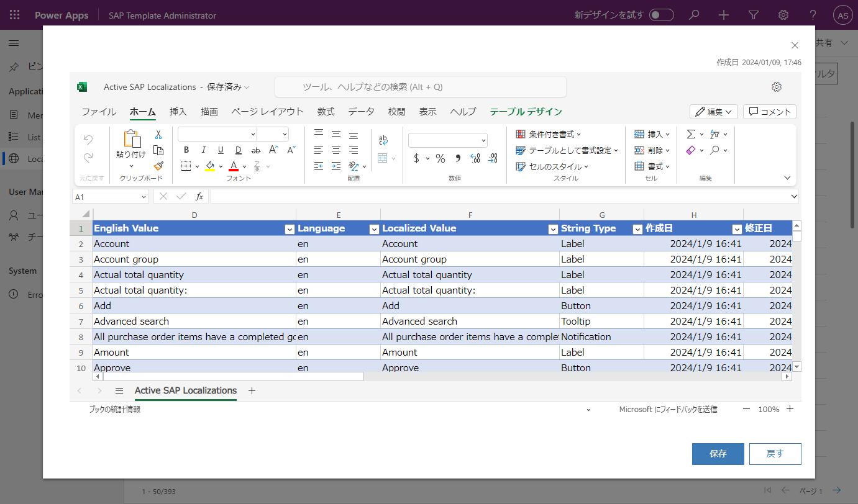The height and width of the screenshot is (504, 858).
Task: Click the Paste (貼り付け) clipboard icon
Action: (x=131, y=138)
